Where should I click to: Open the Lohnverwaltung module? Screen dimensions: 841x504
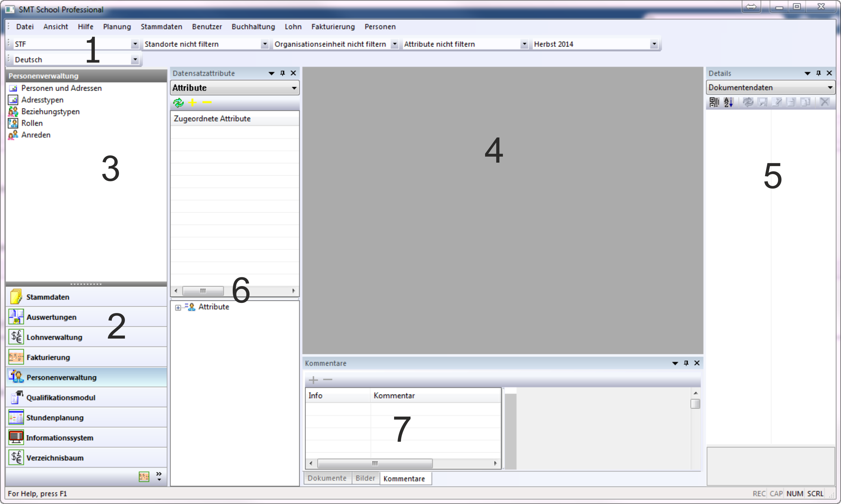54,337
